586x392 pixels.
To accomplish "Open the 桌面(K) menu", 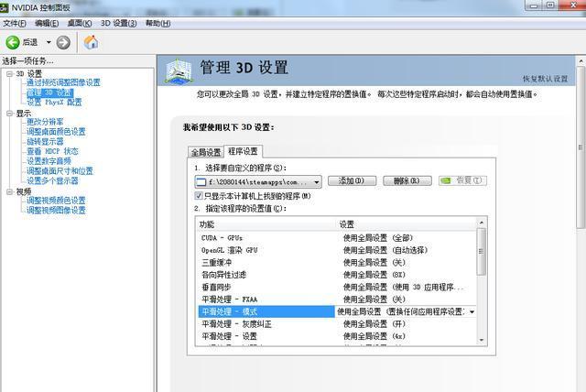I will click(80, 23).
